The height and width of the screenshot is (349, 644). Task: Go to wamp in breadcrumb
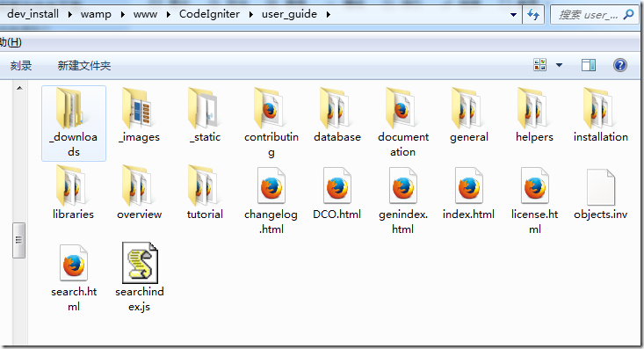[x=96, y=14]
